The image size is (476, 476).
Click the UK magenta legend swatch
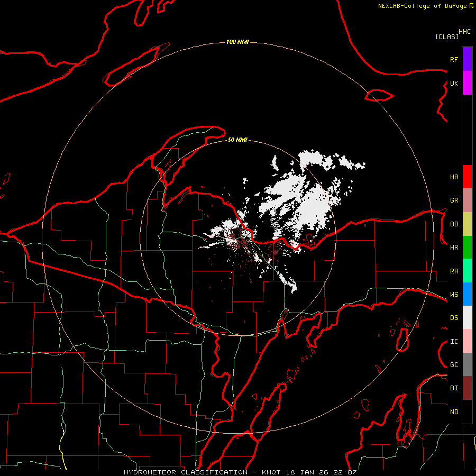[x=467, y=83]
